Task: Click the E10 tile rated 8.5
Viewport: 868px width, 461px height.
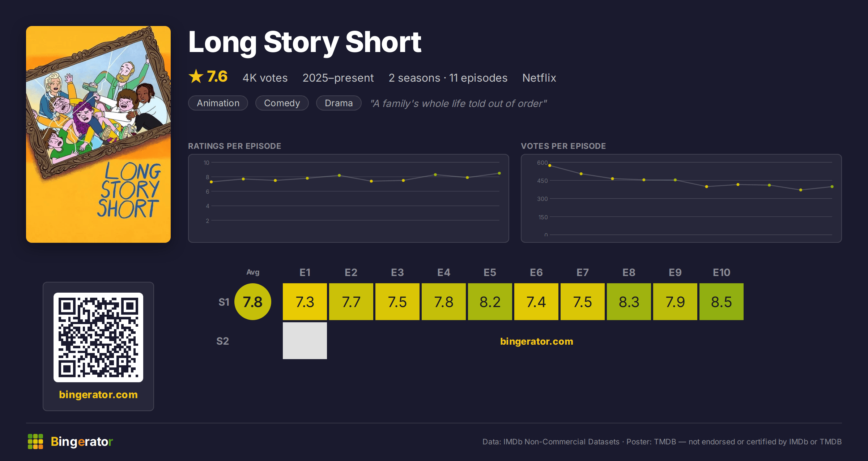Action: (722, 302)
